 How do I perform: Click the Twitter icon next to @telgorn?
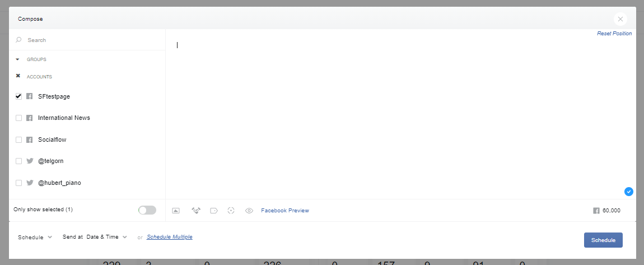pos(30,161)
